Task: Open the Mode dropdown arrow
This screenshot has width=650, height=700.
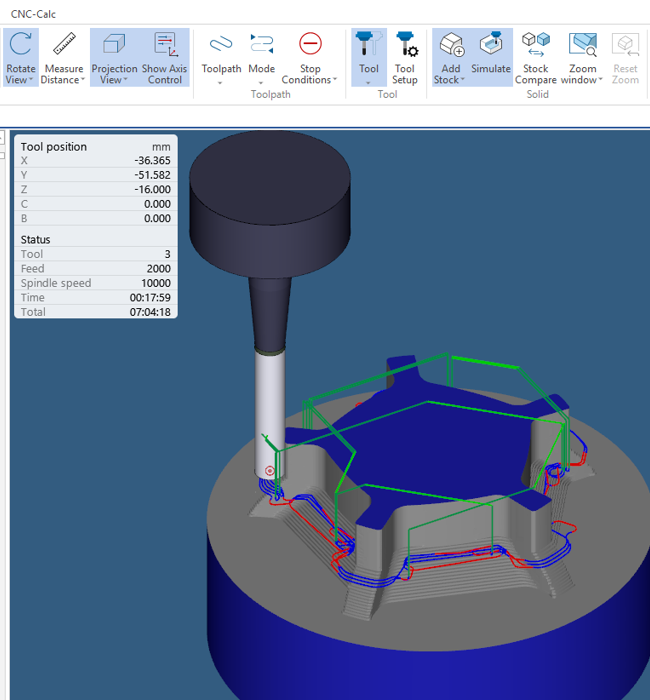Action: [x=261, y=82]
